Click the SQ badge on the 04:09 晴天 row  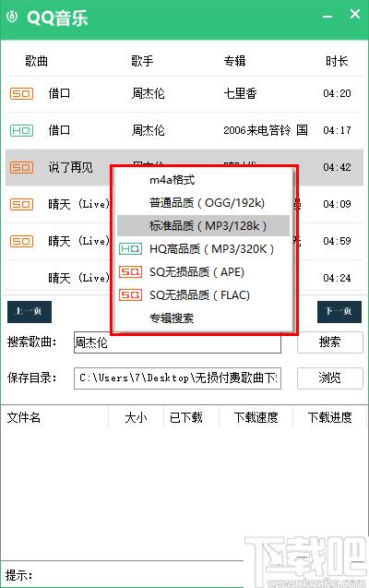coord(22,204)
